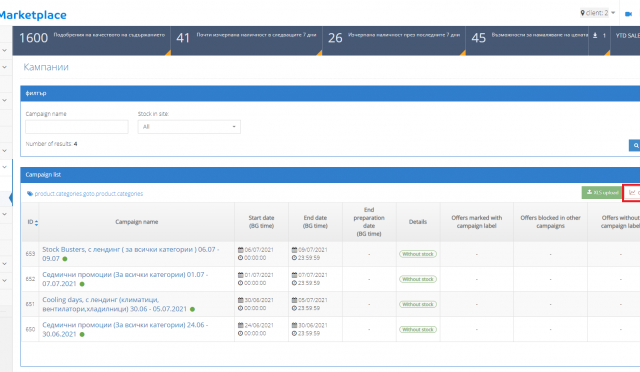Click green dot of campaign 01.07 - 07.07.2021
640x372 pixels.
coord(82,284)
